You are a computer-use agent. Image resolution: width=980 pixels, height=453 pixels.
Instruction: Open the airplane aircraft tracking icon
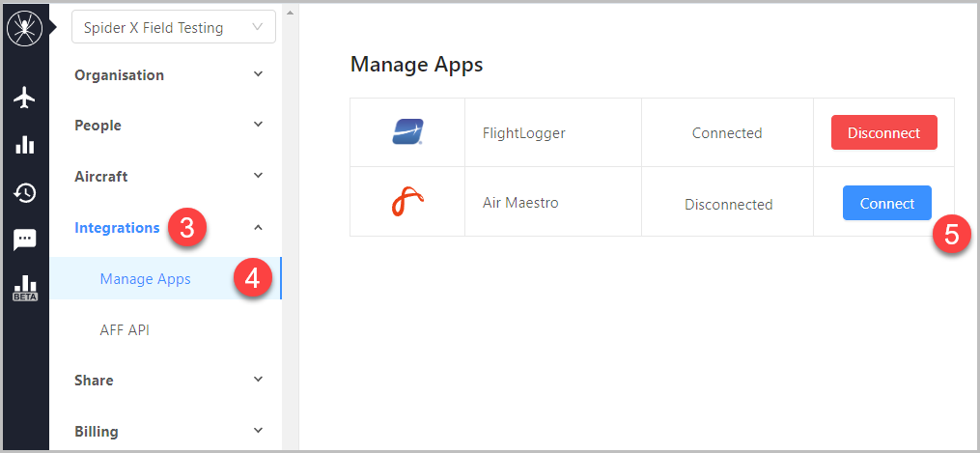[x=25, y=99]
